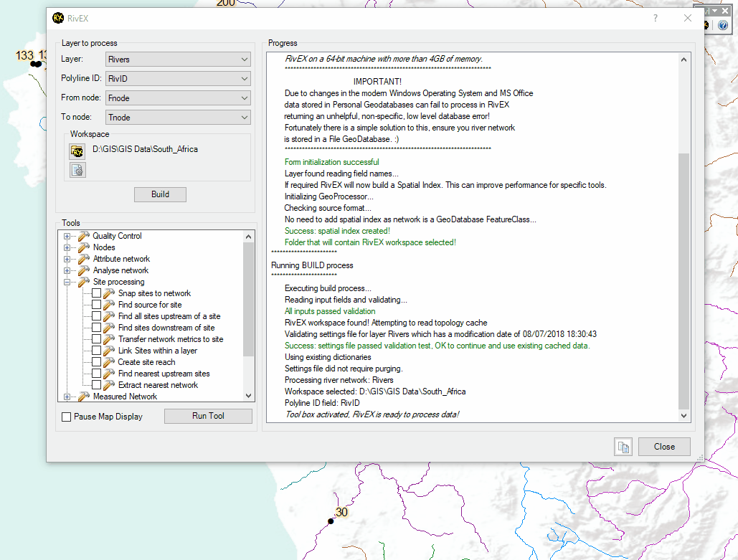The height and width of the screenshot is (560, 738).
Task: Click the help question mark in title bar
Action: 656,18
